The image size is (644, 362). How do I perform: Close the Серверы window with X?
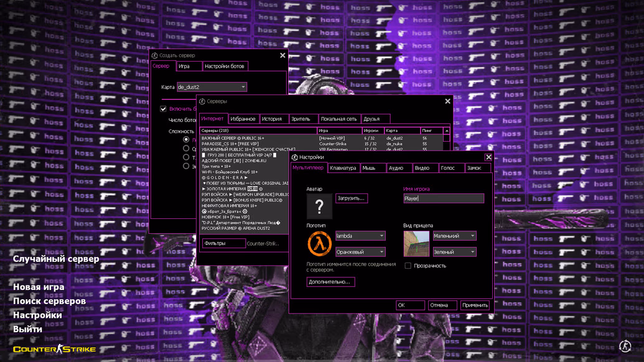tap(447, 101)
